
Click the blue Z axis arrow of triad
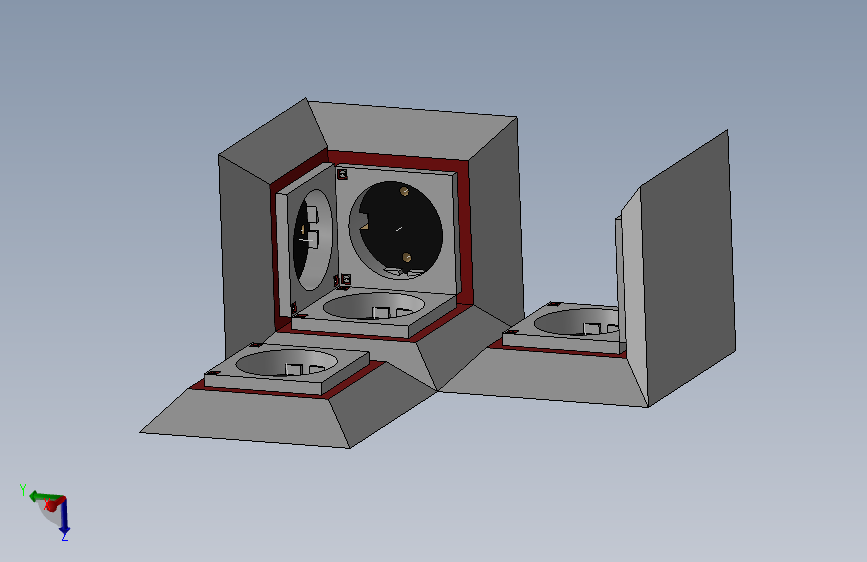coord(64,517)
